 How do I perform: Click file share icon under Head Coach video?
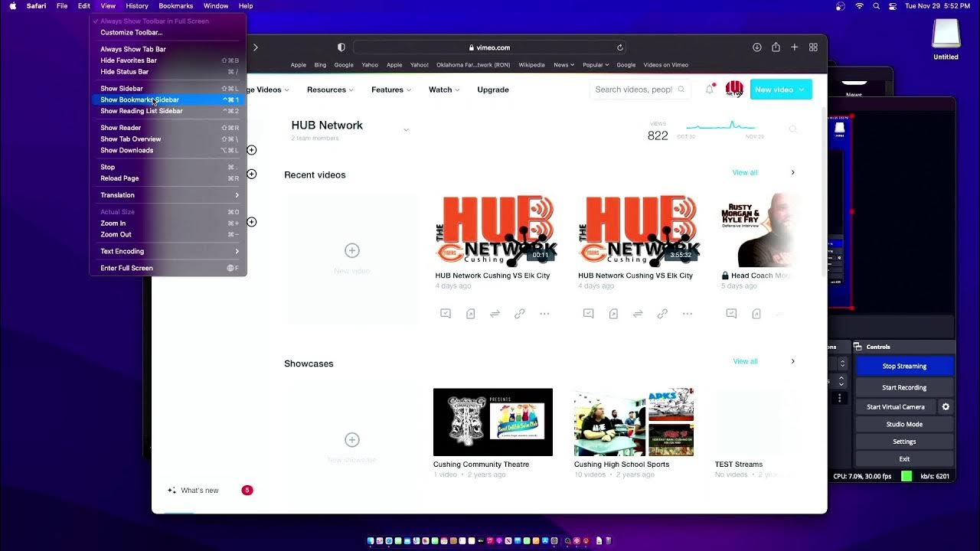coord(756,314)
